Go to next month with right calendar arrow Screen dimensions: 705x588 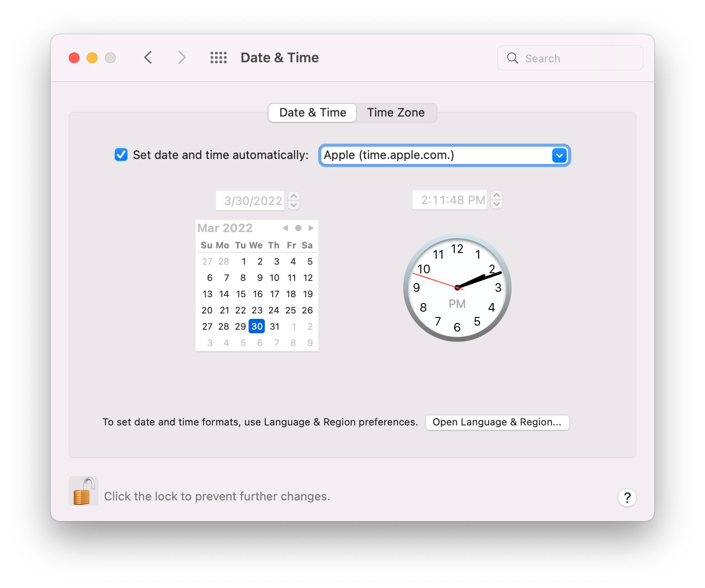click(310, 228)
